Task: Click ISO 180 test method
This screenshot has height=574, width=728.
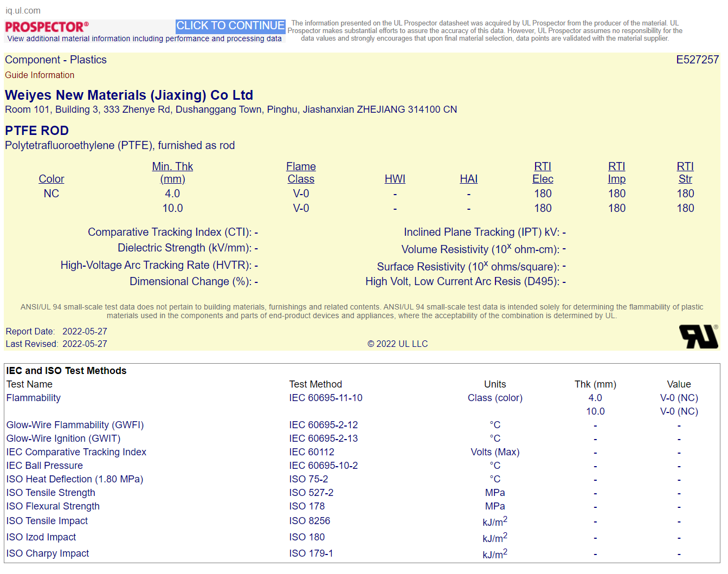Action: point(307,537)
